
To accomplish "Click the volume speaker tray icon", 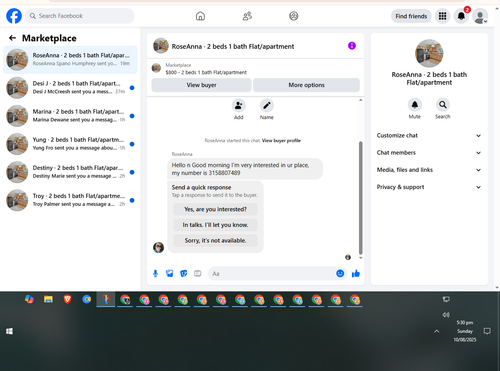I will point(446,315).
